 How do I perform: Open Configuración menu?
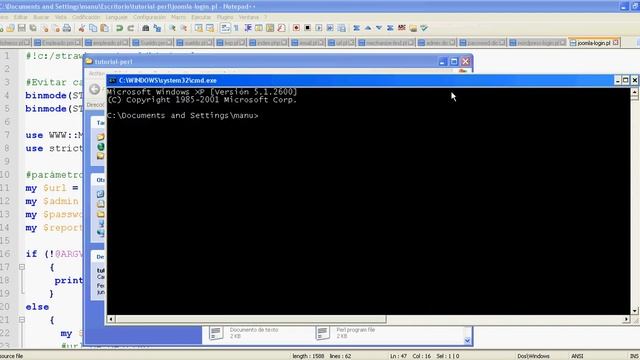[149, 17]
